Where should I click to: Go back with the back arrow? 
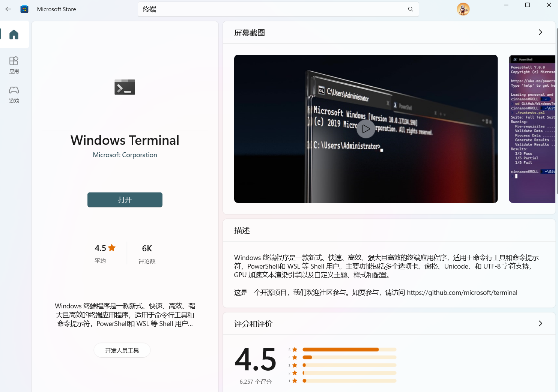(x=8, y=9)
